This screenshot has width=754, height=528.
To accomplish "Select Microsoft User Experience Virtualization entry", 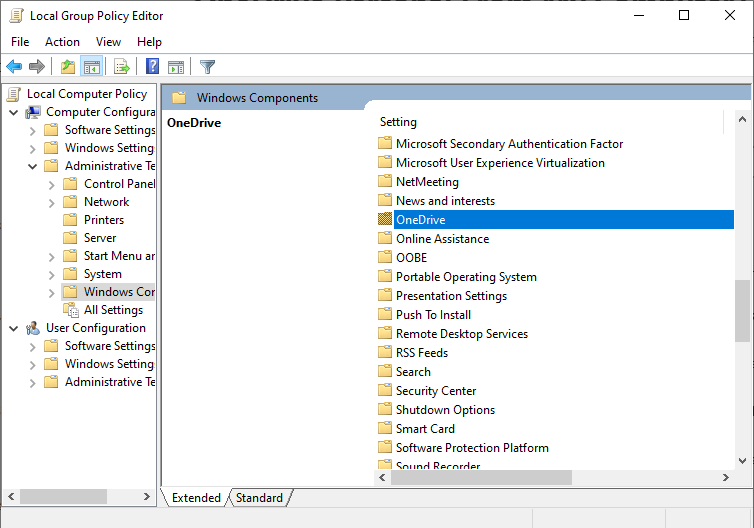I will [500, 163].
